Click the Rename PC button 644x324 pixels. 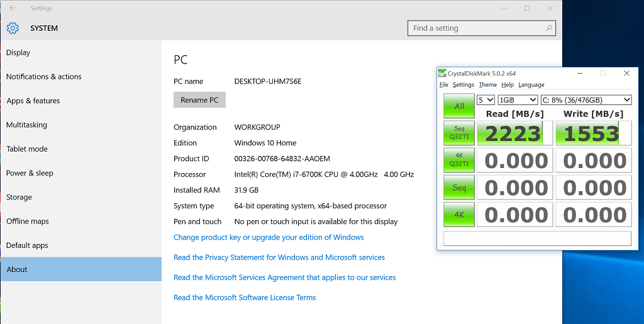199,100
